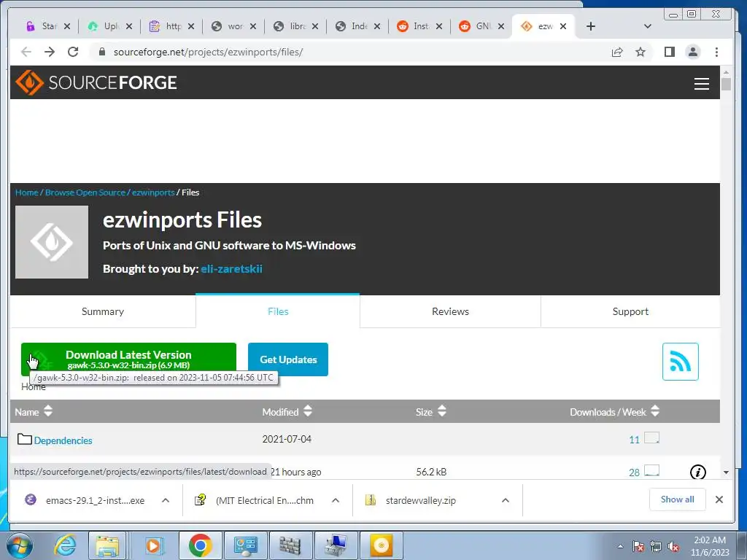Close the downloads bar
The width and height of the screenshot is (747, 560).
click(x=719, y=499)
